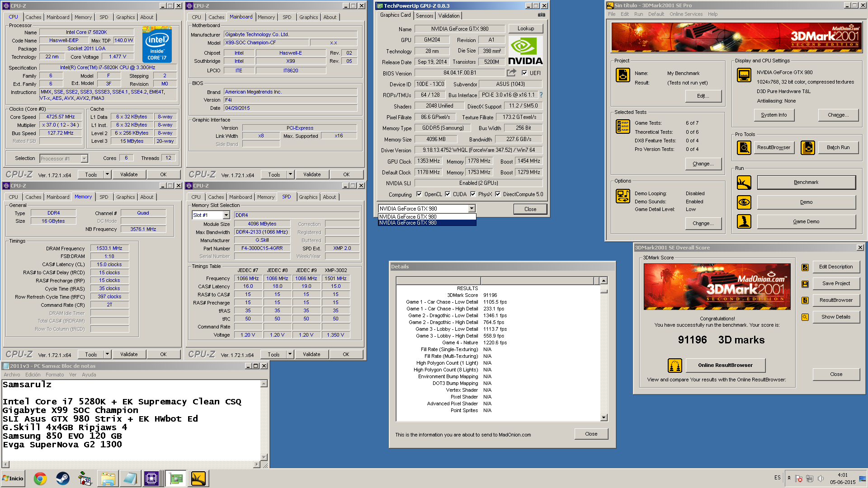
Task: Open Tools dropdown arrow in CPU-Z Mainboard window
Action: tap(290, 174)
